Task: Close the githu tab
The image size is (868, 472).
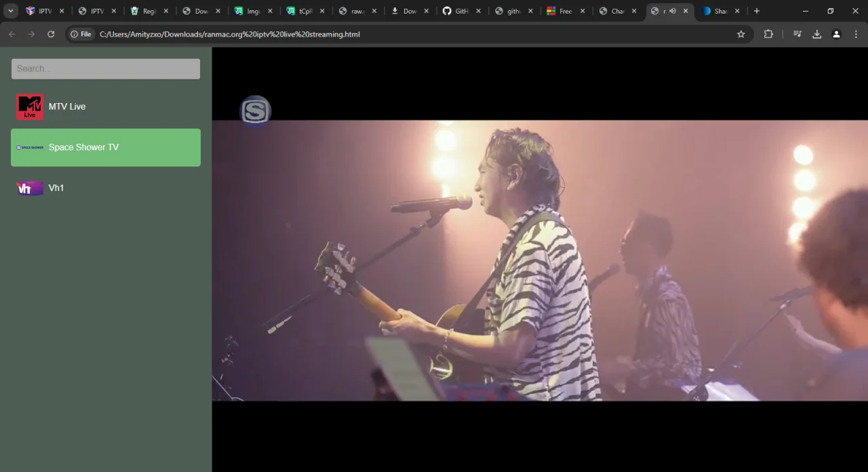Action: pyautogui.click(x=530, y=11)
